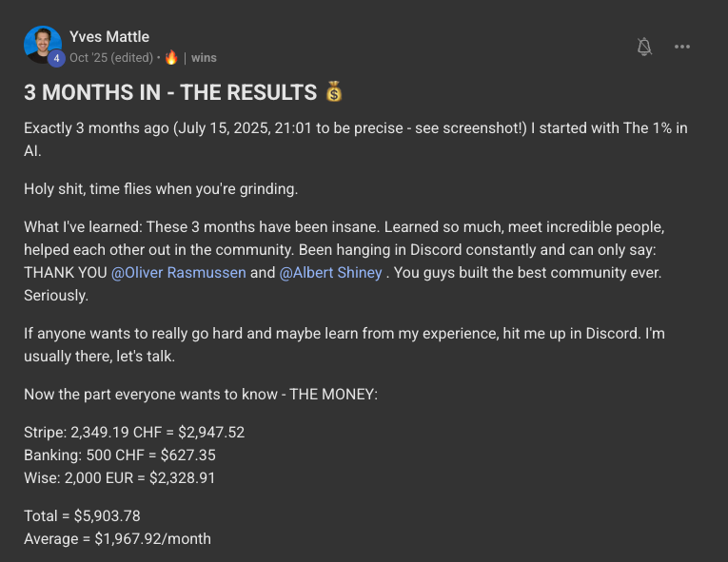Click the Banking 500 CHF line

click(x=120, y=455)
